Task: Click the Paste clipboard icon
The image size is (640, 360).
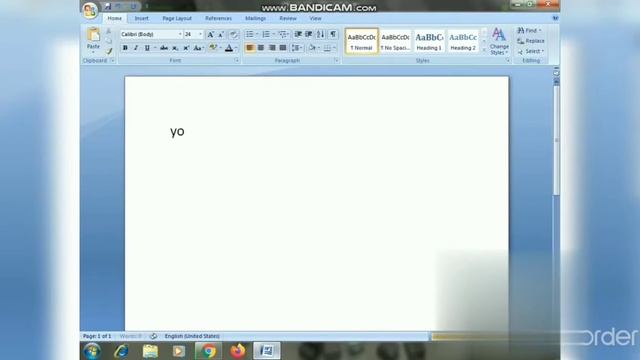Action: click(93, 35)
